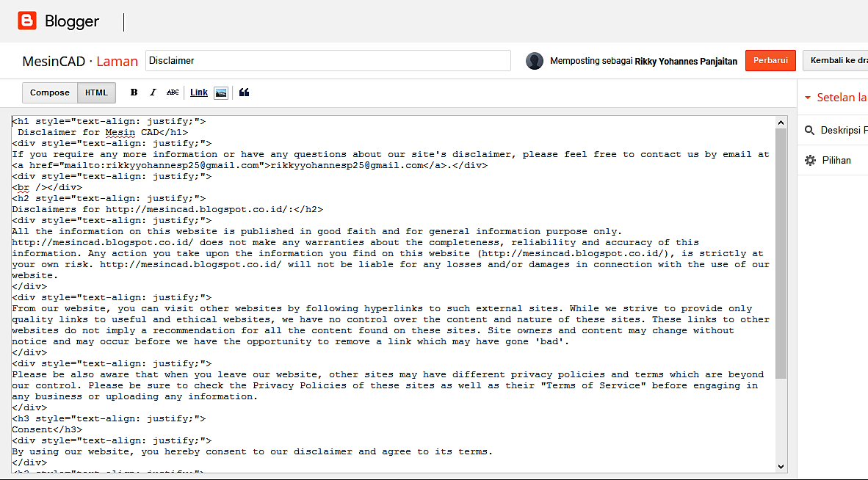Open Deskripsi Penelusuran via the magnifier icon

[809, 128]
